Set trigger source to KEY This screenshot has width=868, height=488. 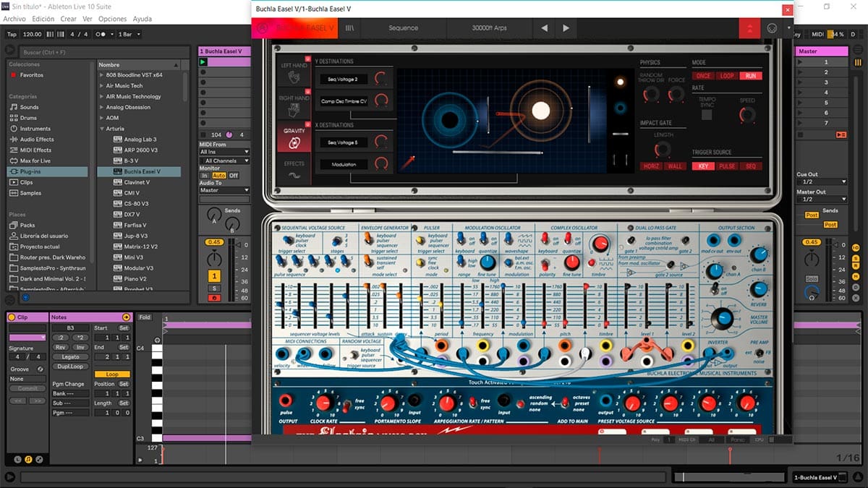point(702,166)
